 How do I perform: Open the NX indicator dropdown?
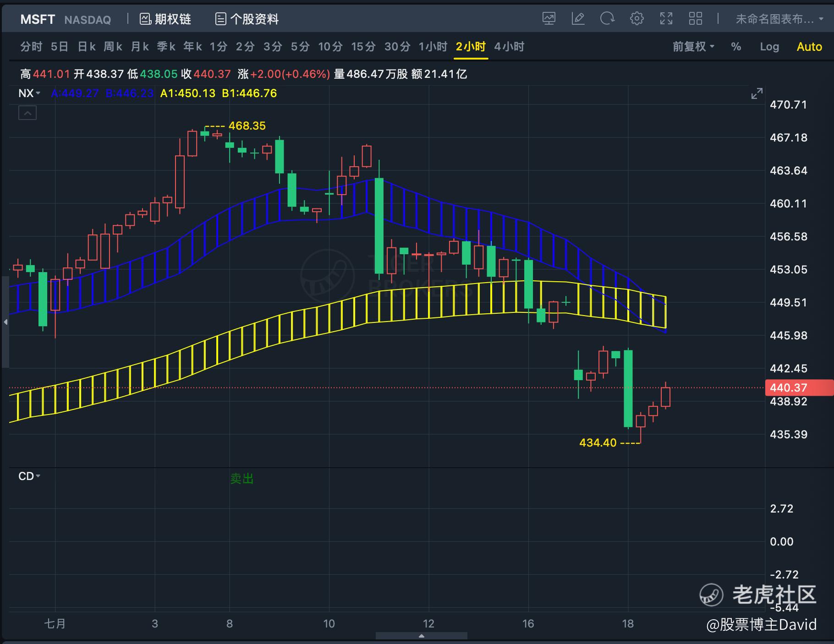tap(29, 93)
